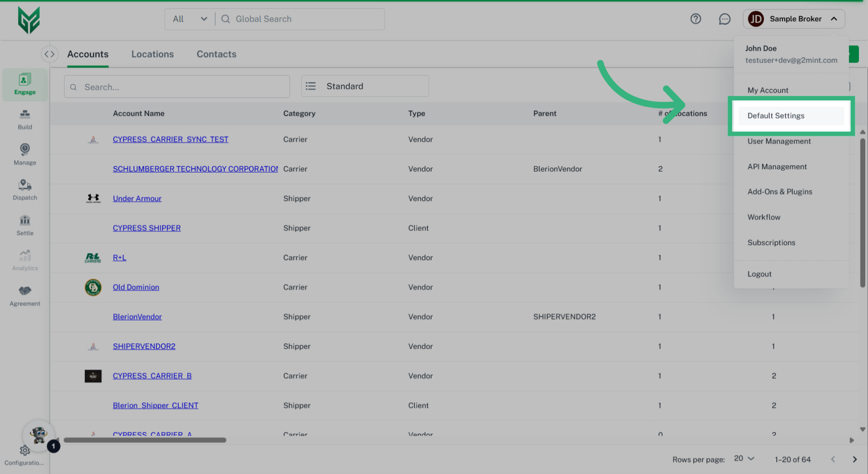
Task: Switch to the Locations tab
Action: pyautogui.click(x=152, y=54)
